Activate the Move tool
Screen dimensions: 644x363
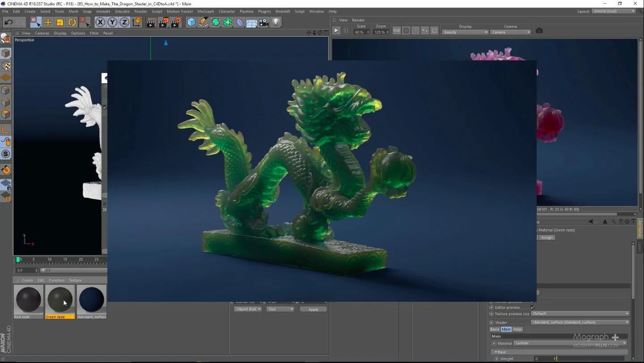[x=48, y=22]
